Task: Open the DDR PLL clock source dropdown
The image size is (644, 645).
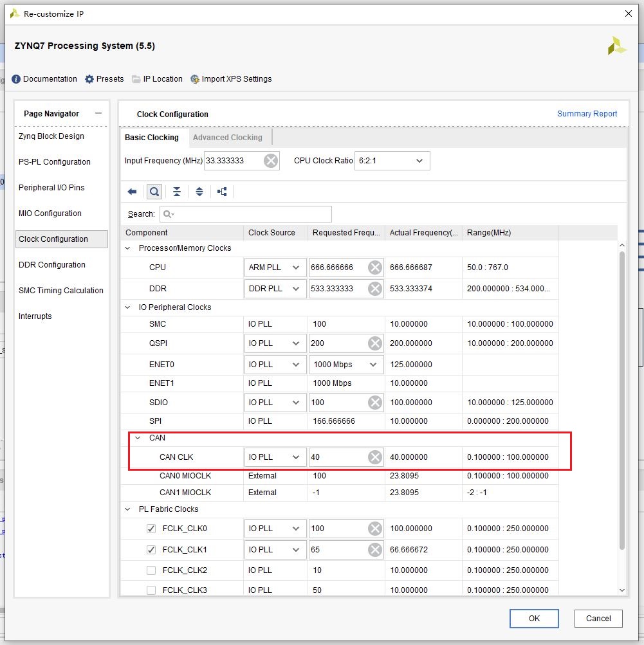Action: click(x=275, y=289)
